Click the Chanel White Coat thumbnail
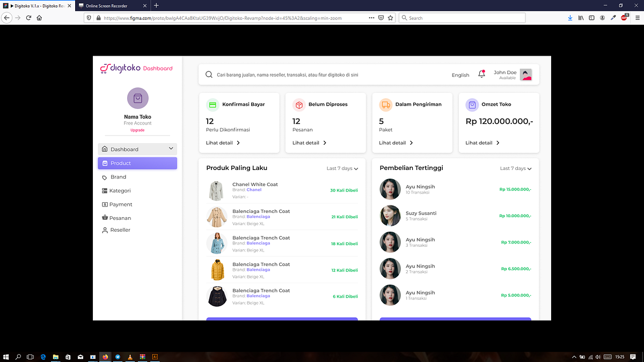This screenshot has width=644, height=362. pos(216,190)
